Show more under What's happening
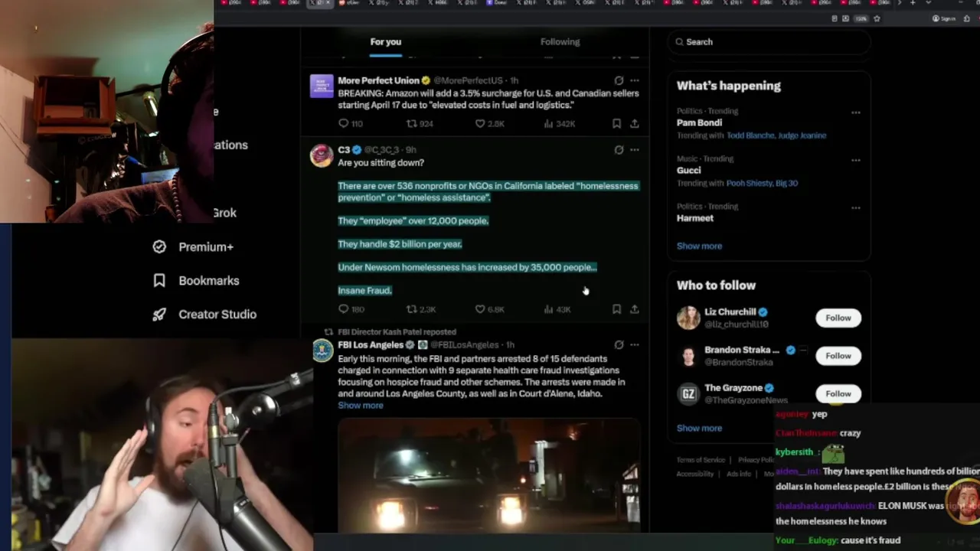 [699, 246]
